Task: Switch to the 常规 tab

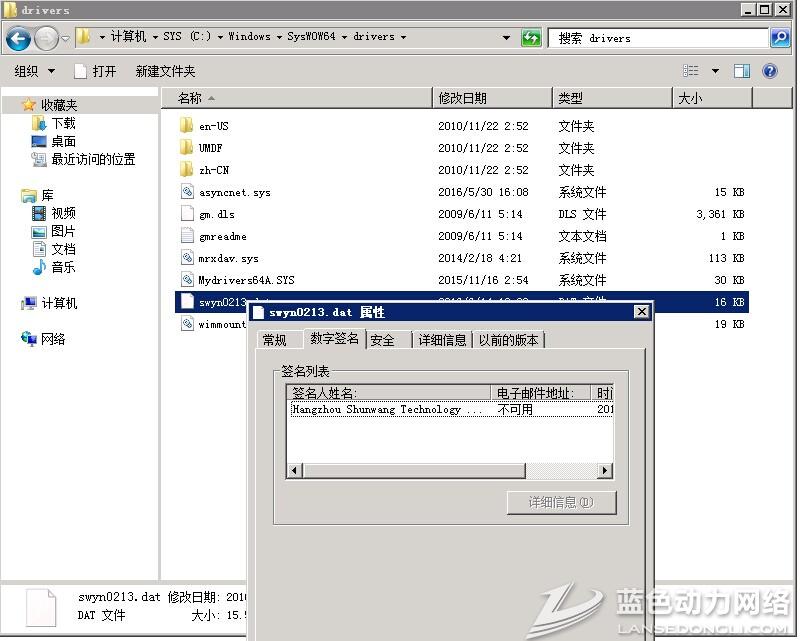Action: pyautogui.click(x=274, y=340)
